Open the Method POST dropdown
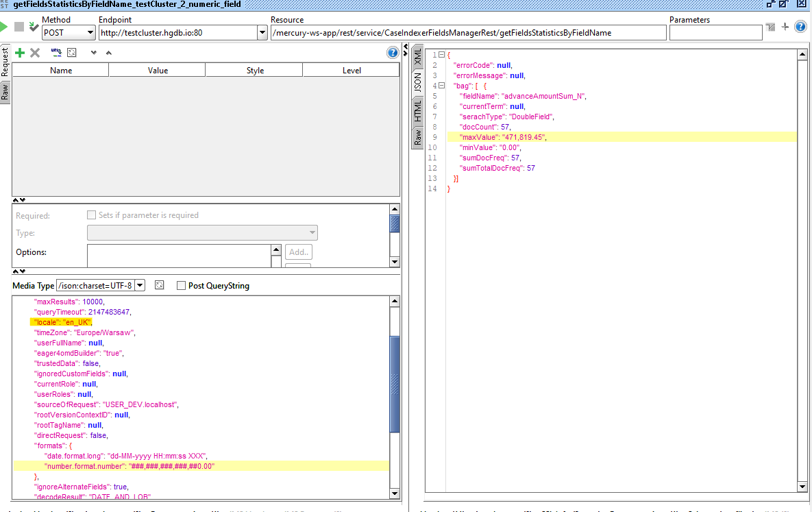This screenshot has width=812, height=512. click(x=90, y=33)
